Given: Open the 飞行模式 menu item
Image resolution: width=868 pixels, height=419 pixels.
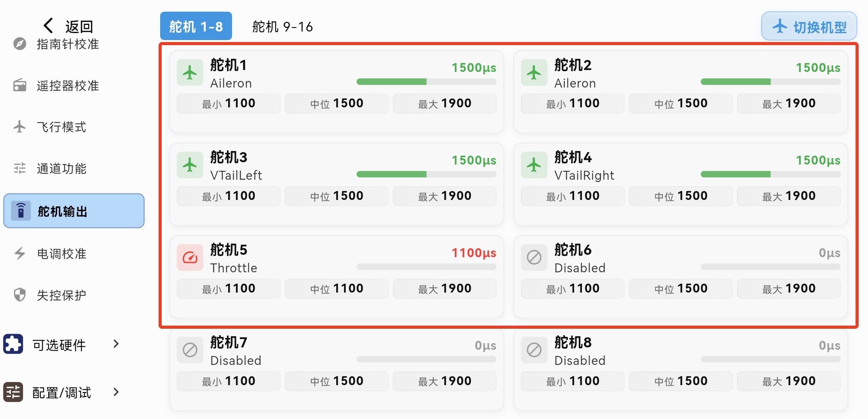Looking at the screenshot, I should click(x=61, y=127).
